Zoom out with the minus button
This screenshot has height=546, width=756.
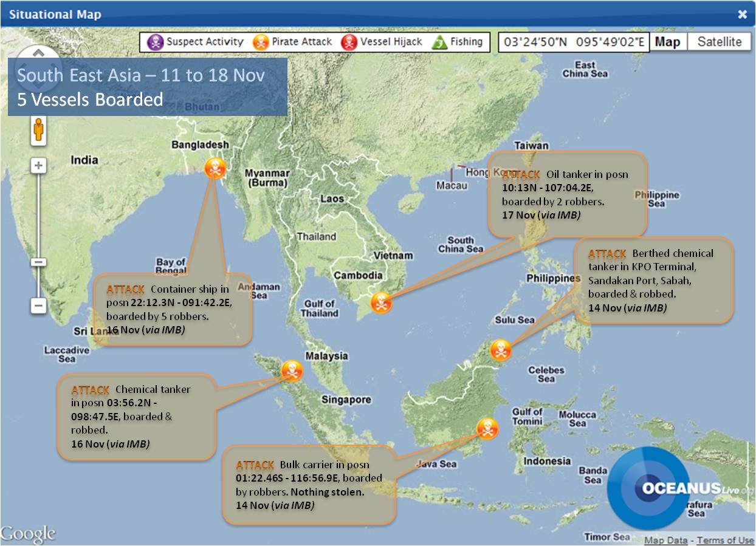[x=39, y=305]
